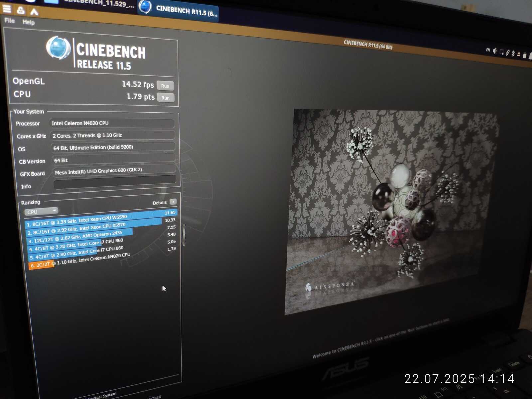
Task: Open the hamburger window menu icon
Action: click(x=7, y=8)
